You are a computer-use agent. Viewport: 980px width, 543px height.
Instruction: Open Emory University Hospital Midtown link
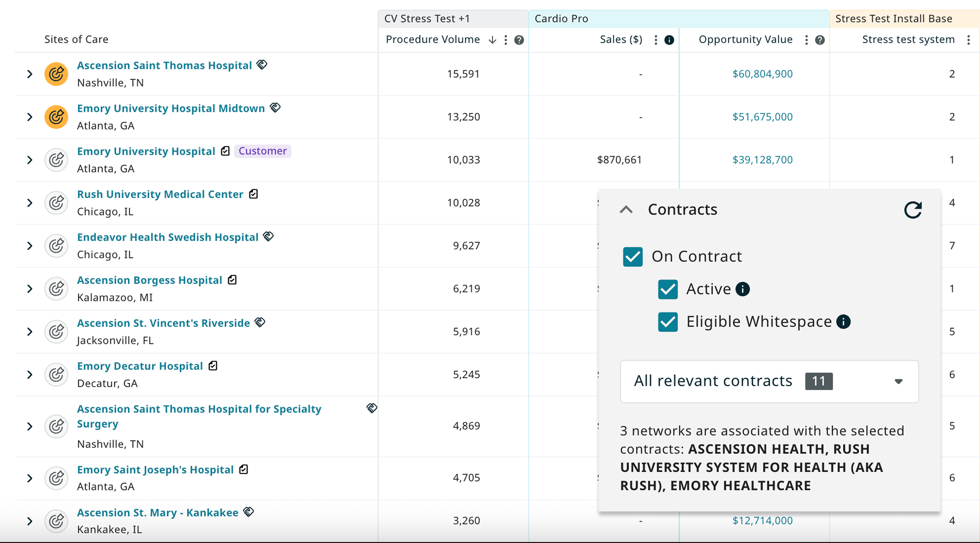point(171,108)
